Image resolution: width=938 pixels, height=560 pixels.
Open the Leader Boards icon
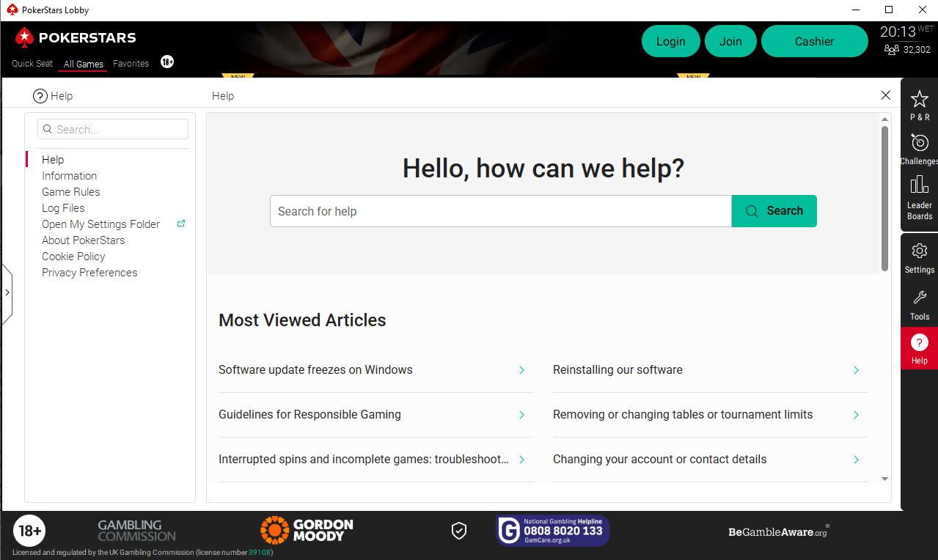[x=919, y=185]
